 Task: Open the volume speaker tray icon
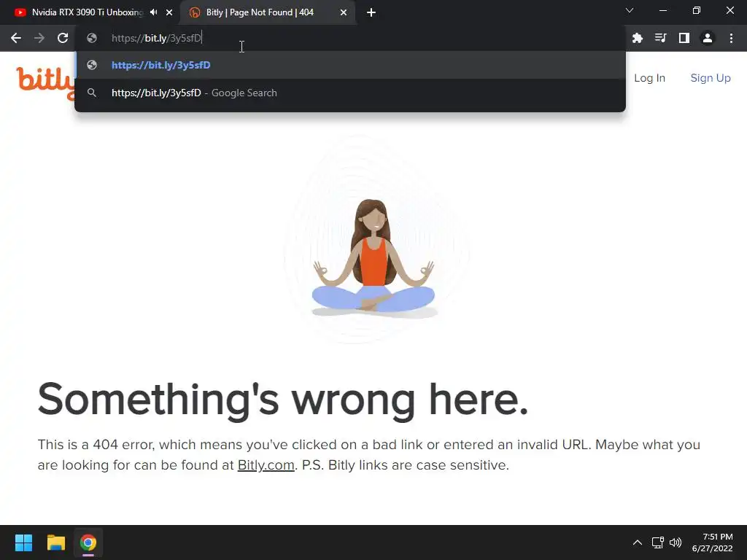click(x=676, y=542)
